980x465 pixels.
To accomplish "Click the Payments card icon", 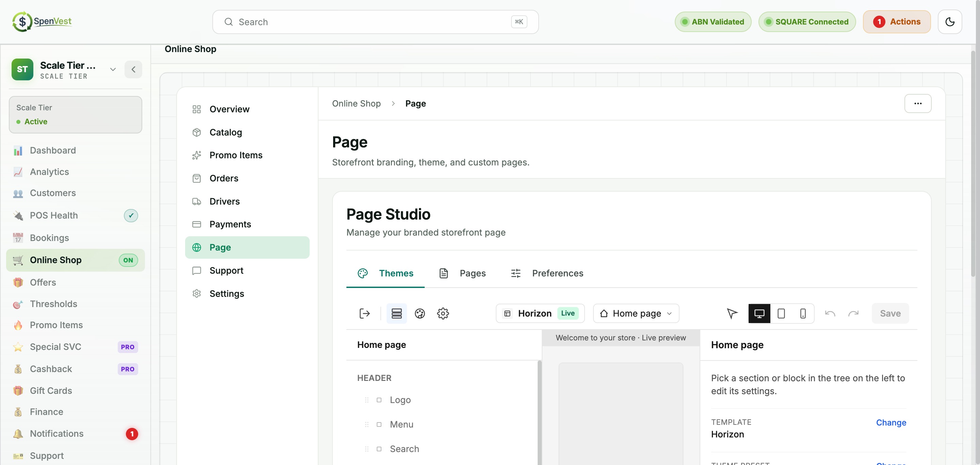I will point(196,224).
